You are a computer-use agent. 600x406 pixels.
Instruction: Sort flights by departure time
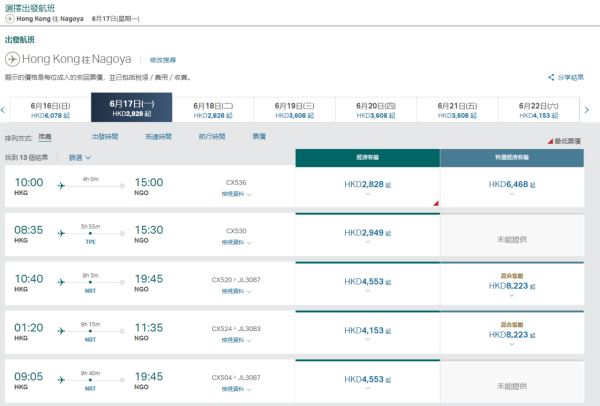tap(105, 136)
